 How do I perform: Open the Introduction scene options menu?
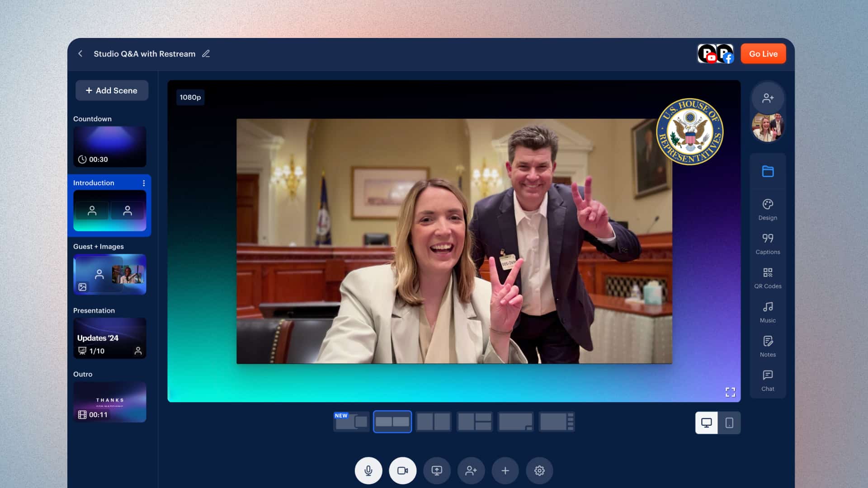coord(144,183)
